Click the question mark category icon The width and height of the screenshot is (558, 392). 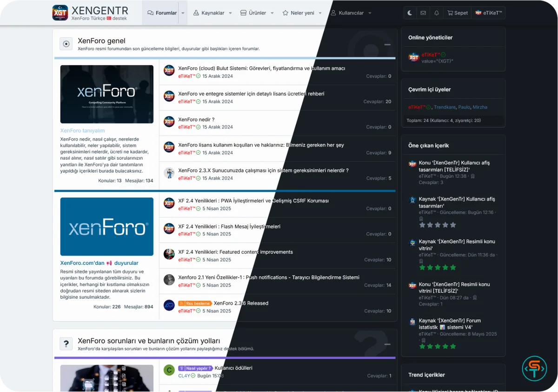66,344
